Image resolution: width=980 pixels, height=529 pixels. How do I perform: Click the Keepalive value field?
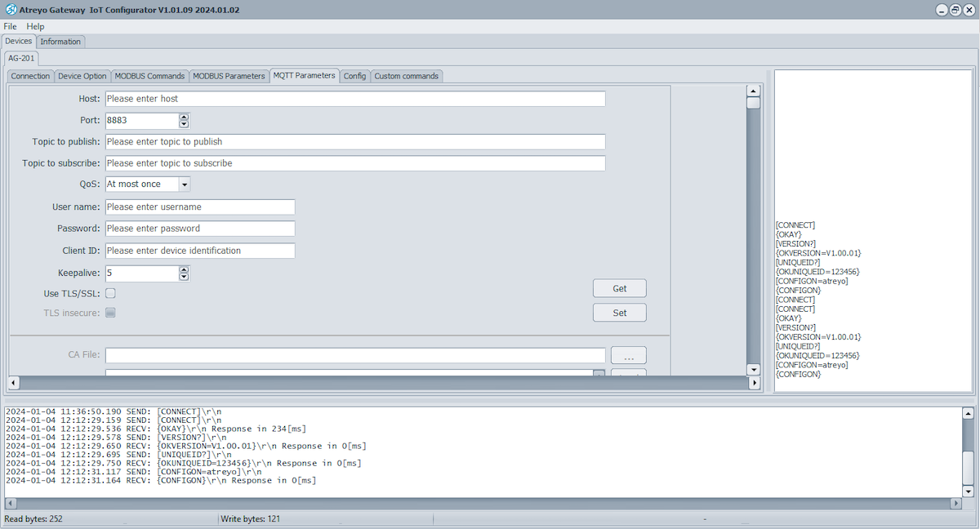coord(141,273)
